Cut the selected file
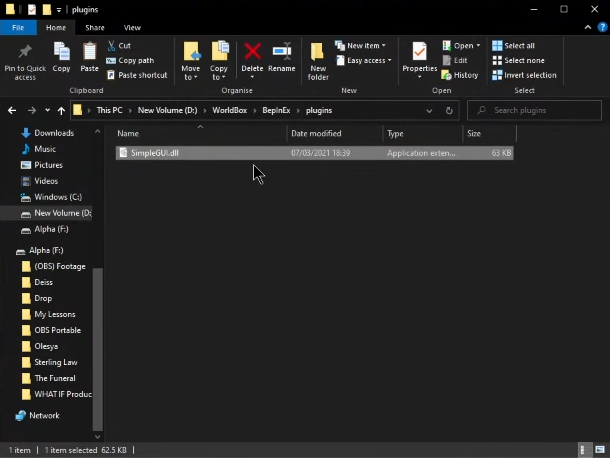The width and height of the screenshot is (610, 458). [x=119, y=46]
